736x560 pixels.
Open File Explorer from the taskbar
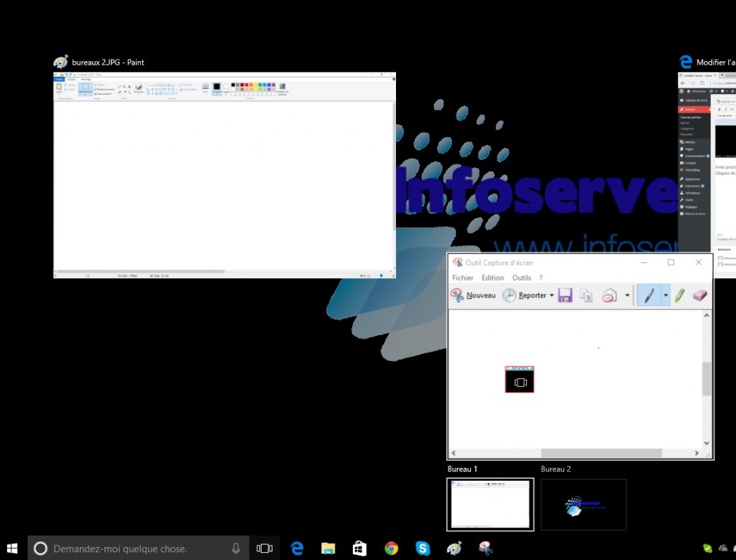328,548
